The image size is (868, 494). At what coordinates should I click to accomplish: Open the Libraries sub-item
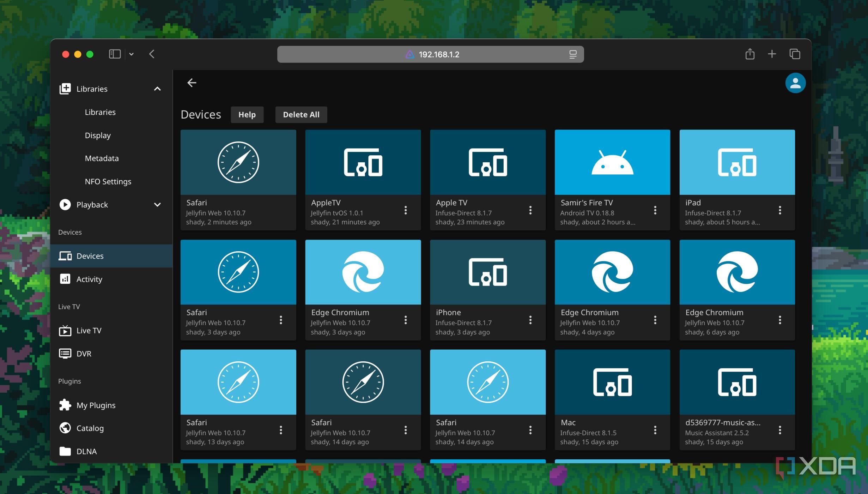point(100,112)
